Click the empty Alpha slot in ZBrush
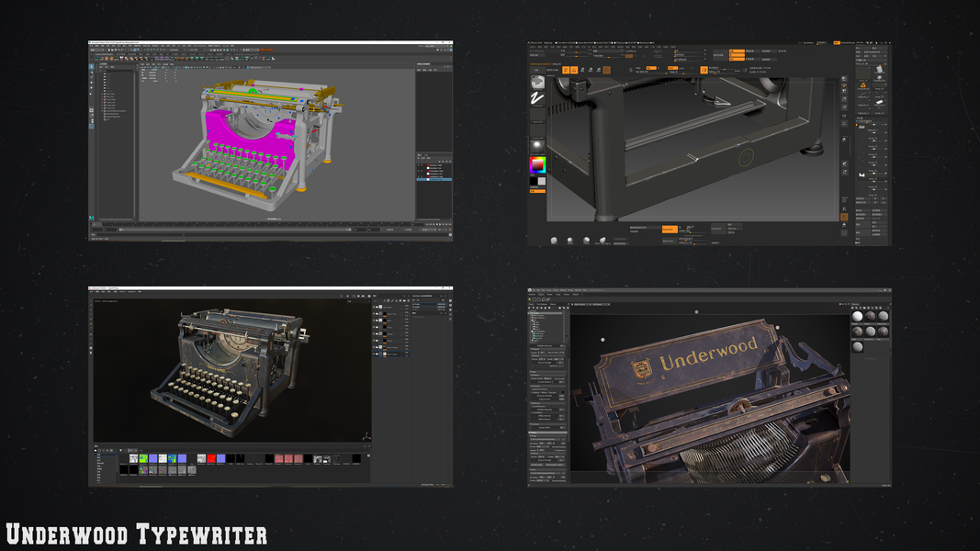The image size is (980, 551). 537,114
